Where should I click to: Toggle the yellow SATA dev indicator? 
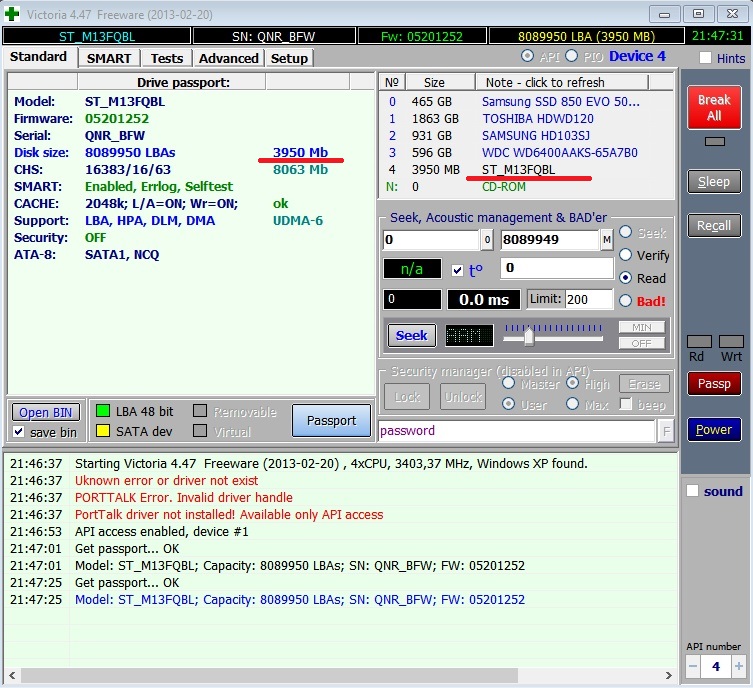point(103,431)
